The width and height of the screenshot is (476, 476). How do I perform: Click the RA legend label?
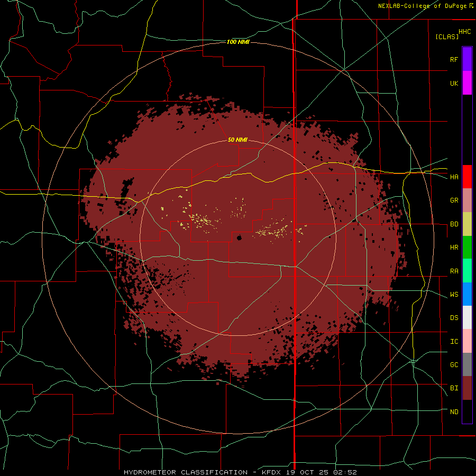click(454, 271)
